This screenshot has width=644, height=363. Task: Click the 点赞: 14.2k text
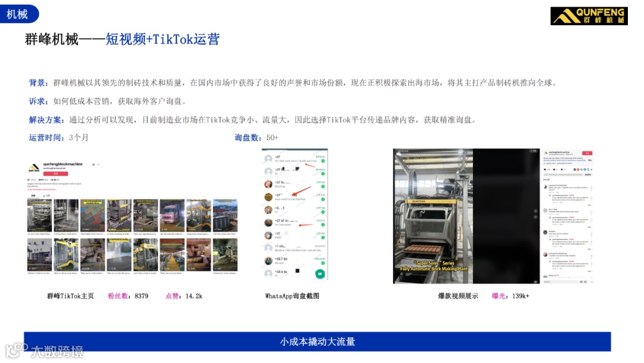pyautogui.click(x=184, y=296)
